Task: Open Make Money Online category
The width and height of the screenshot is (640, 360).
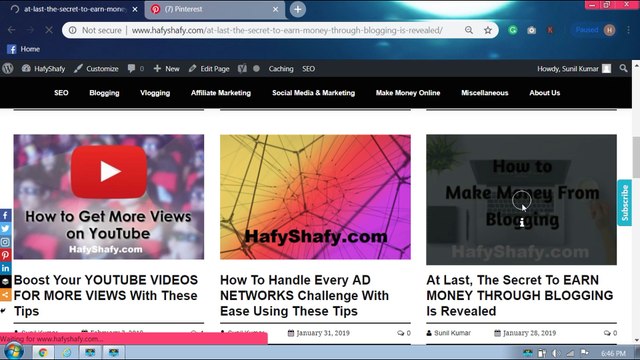Action: (408, 93)
